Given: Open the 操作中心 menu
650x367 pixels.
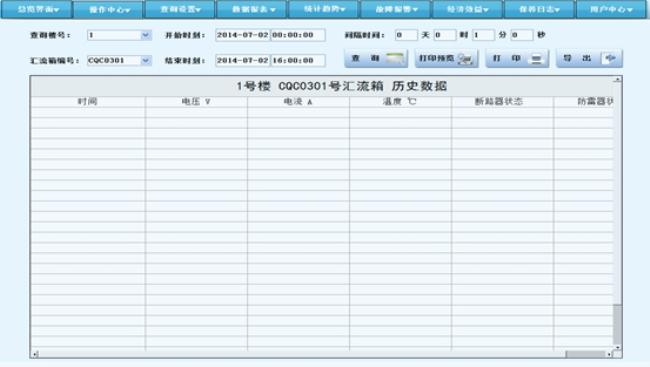Looking at the screenshot, I should coord(108,10).
